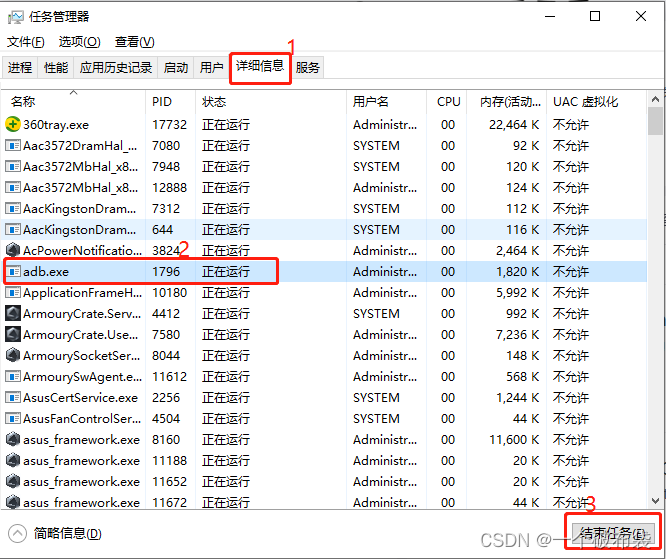
Task: Switch to the 详细信息 tab
Action: [260, 66]
